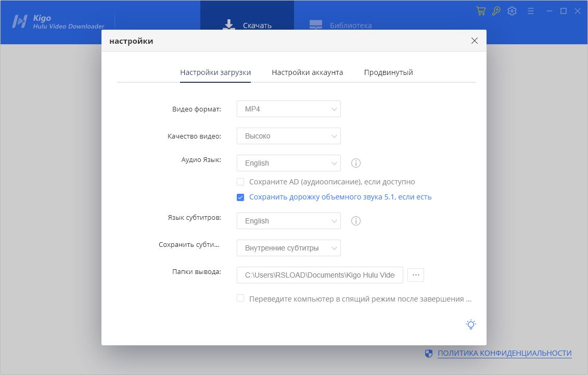Click the info icon beside Аудио Язык

[356, 163]
